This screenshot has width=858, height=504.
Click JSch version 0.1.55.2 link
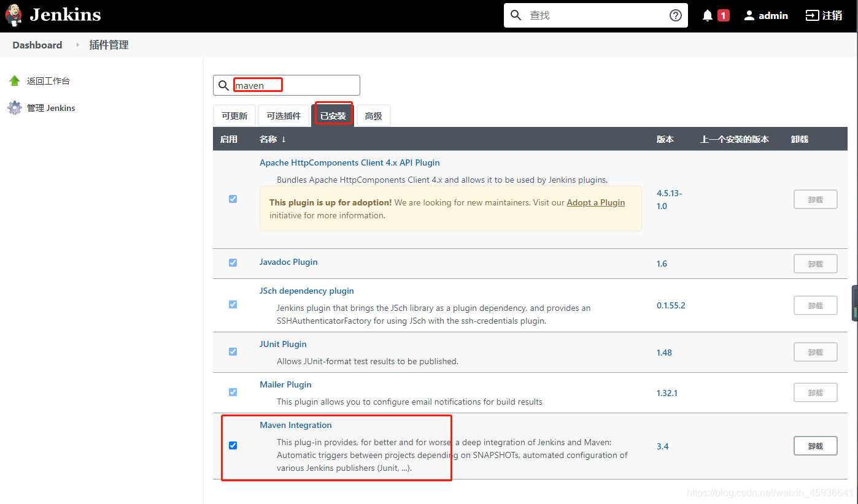(671, 305)
